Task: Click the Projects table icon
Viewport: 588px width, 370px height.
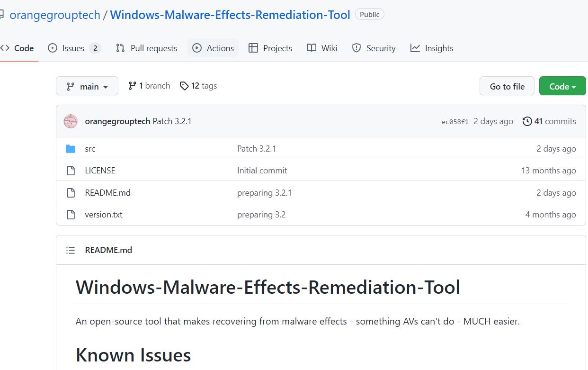Action: click(253, 48)
